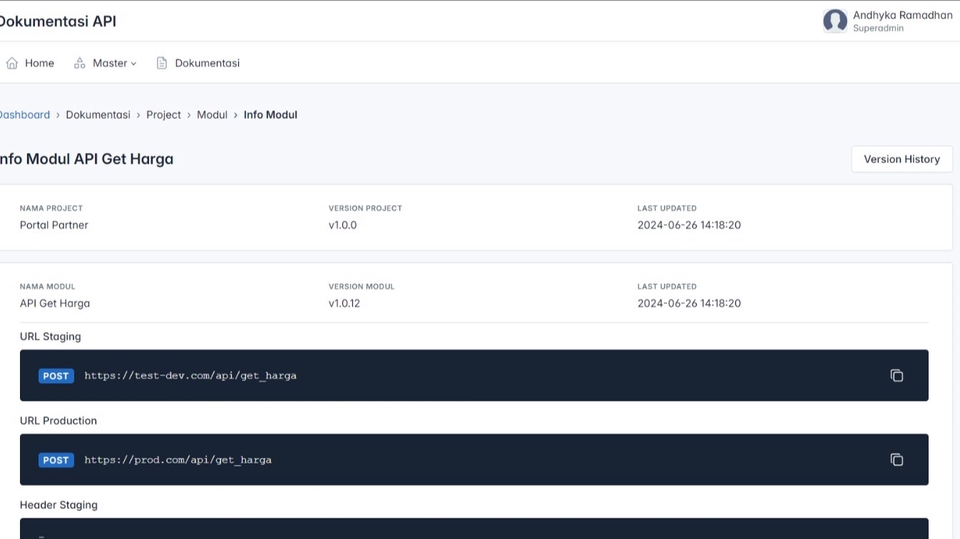The image size is (960, 539).
Task: Copy the URL Staging endpoint
Action: tap(896, 376)
